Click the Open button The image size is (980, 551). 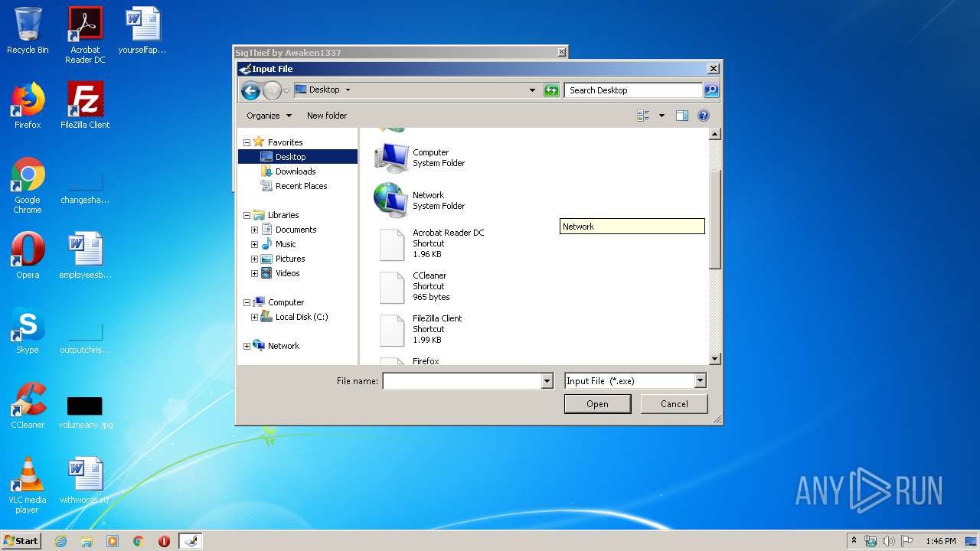[597, 403]
